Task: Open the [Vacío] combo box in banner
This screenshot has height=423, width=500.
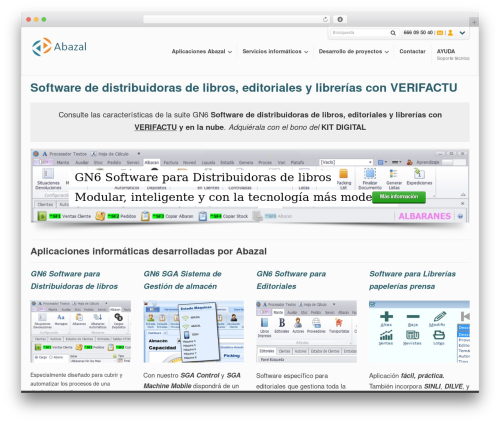Action: (346, 162)
